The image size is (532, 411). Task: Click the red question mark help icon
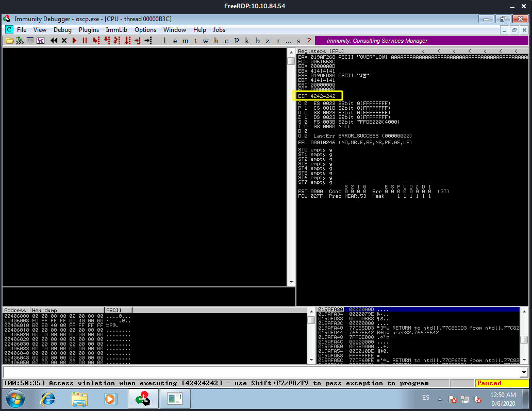point(309,41)
